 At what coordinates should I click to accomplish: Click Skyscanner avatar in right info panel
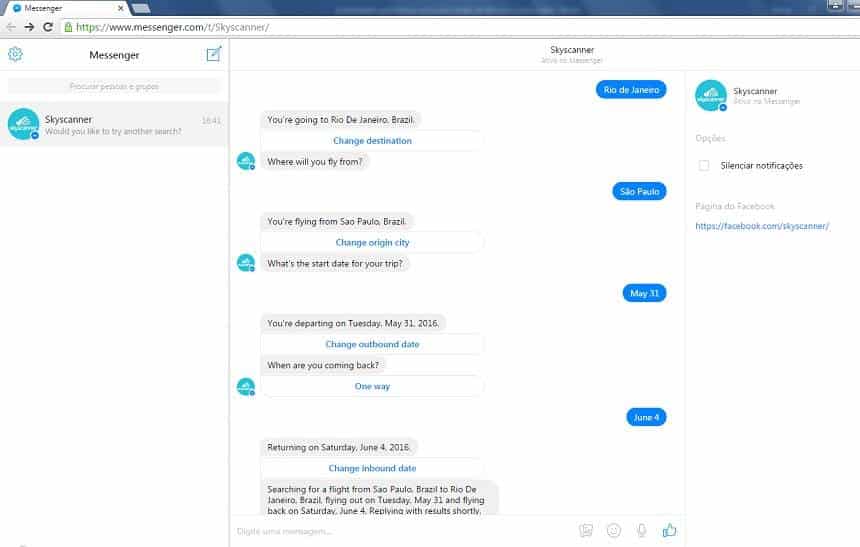[711, 95]
